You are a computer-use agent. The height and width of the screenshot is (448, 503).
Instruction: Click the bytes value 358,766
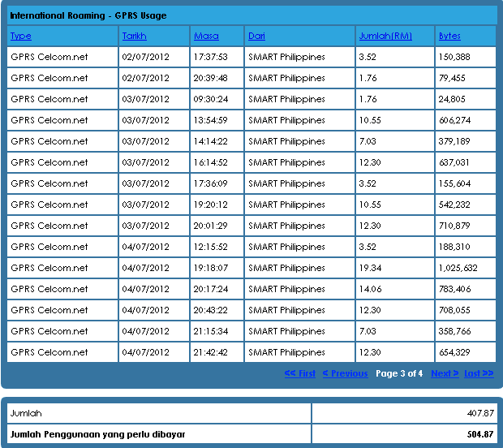tap(454, 331)
